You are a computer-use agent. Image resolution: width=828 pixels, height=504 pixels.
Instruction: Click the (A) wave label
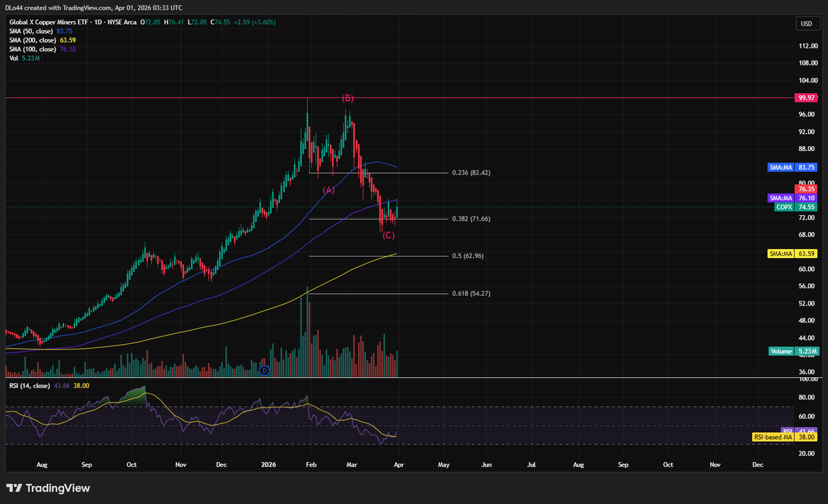coord(329,190)
